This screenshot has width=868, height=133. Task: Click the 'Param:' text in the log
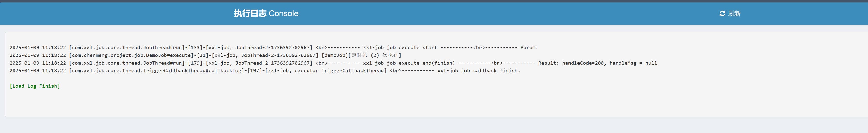[529, 48]
